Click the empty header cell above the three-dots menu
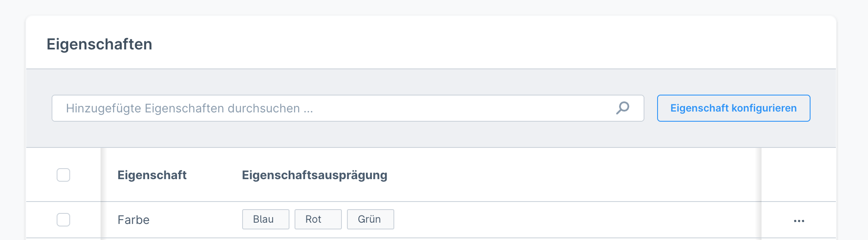The image size is (868, 240). click(x=799, y=175)
